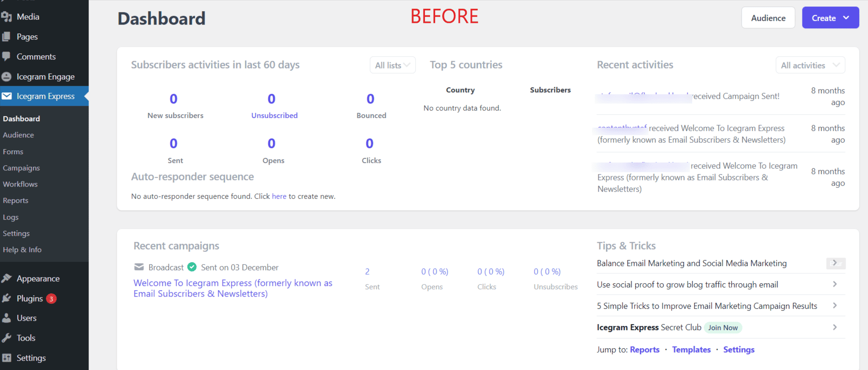Expand the social proof tip chevron

pos(835,284)
